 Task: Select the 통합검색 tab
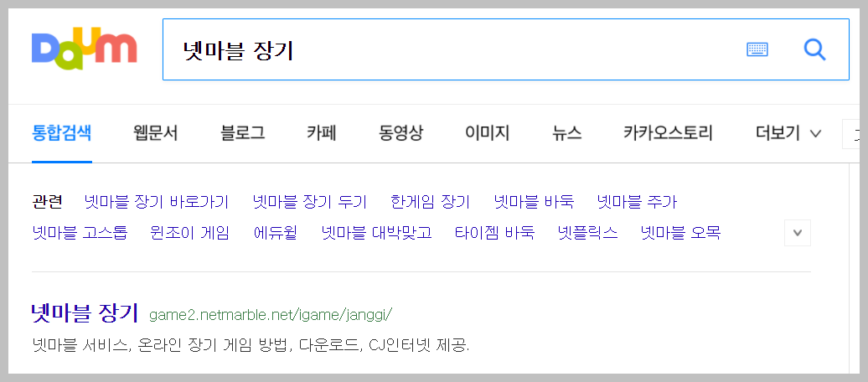tap(61, 133)
